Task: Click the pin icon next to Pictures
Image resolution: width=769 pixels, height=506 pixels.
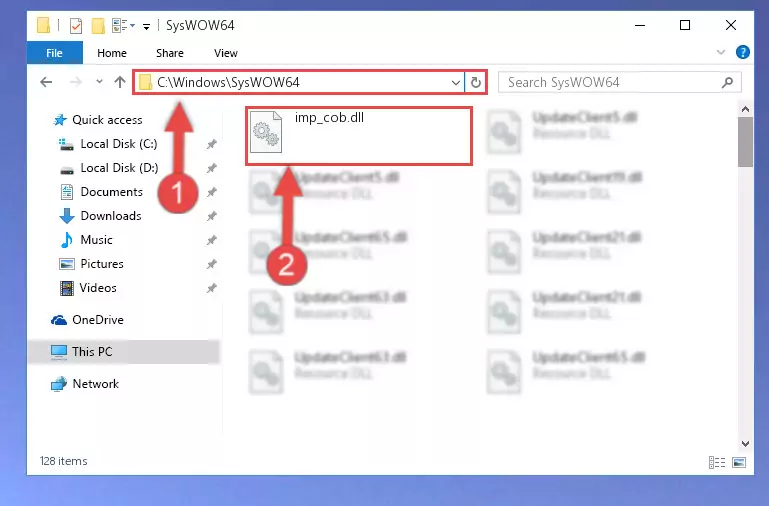Action: pos(211,264)
